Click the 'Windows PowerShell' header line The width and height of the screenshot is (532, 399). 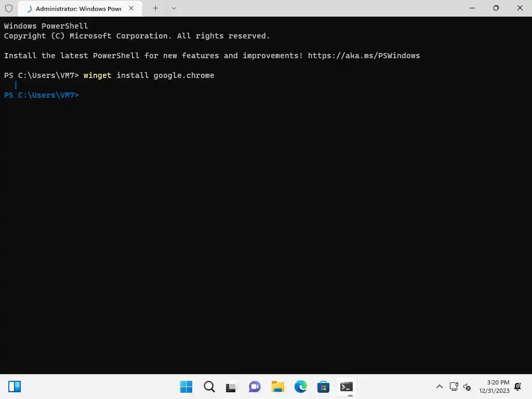46,26
